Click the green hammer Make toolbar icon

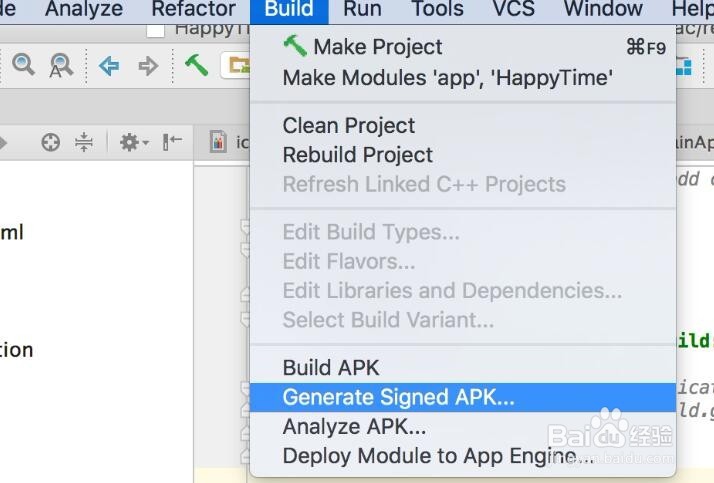point(196,65)
